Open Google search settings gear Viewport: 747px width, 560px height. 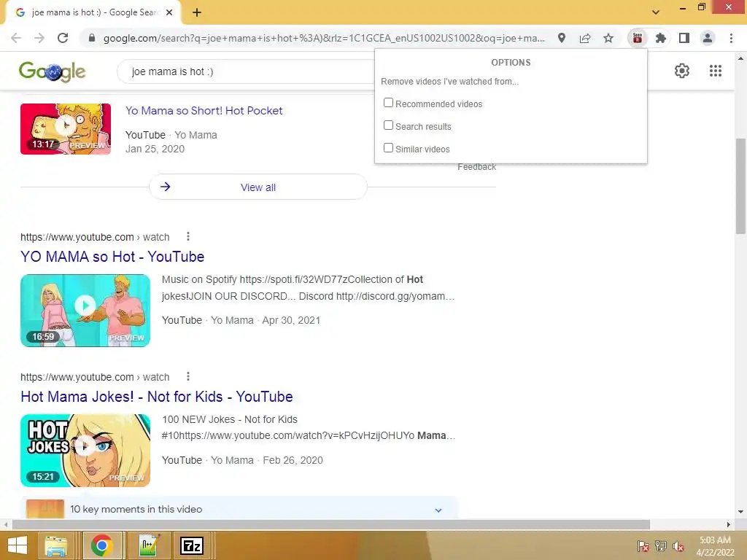click(x=682, y=71)
